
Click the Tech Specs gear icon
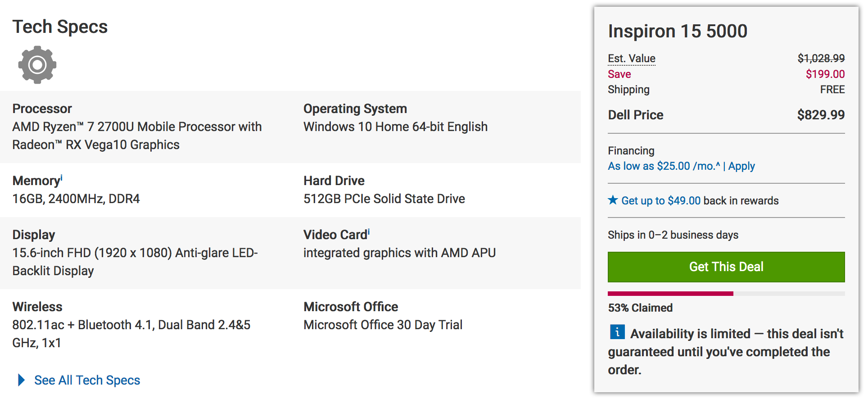tap(37, 65)
